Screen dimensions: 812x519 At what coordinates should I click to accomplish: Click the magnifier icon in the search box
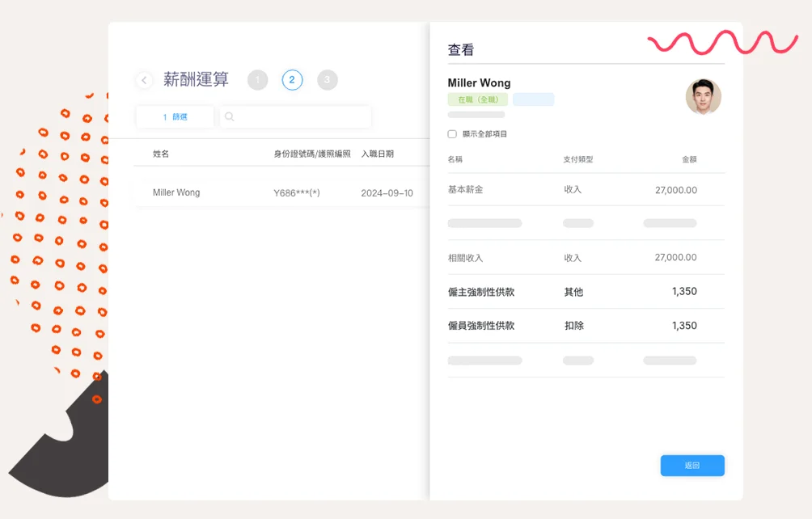tap(230, 117)
